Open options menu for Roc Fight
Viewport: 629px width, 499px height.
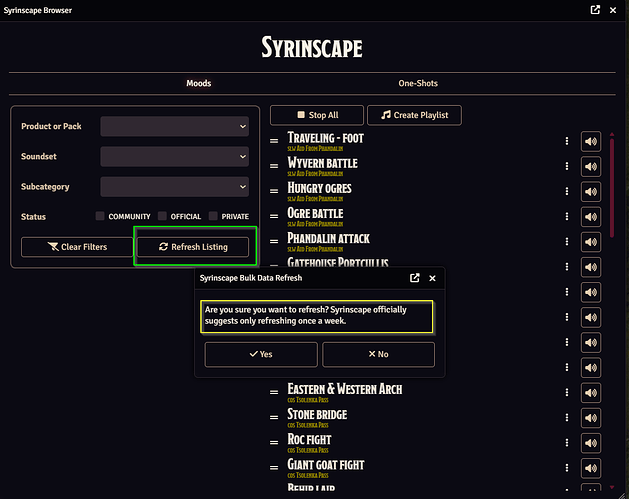point(567,442)
